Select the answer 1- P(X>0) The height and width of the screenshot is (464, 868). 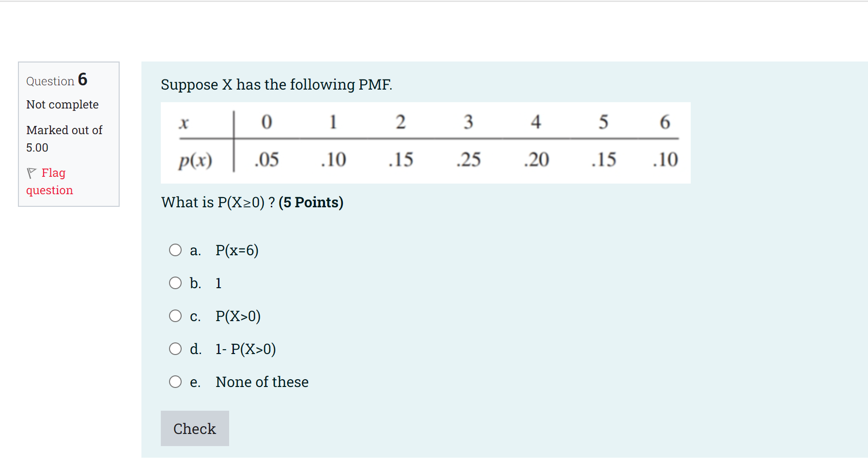[246, 349]
